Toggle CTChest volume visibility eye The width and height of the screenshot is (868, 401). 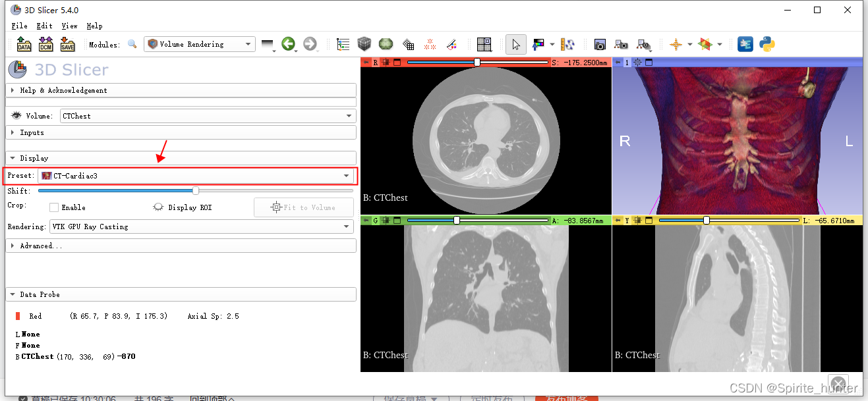pos(16,116)
